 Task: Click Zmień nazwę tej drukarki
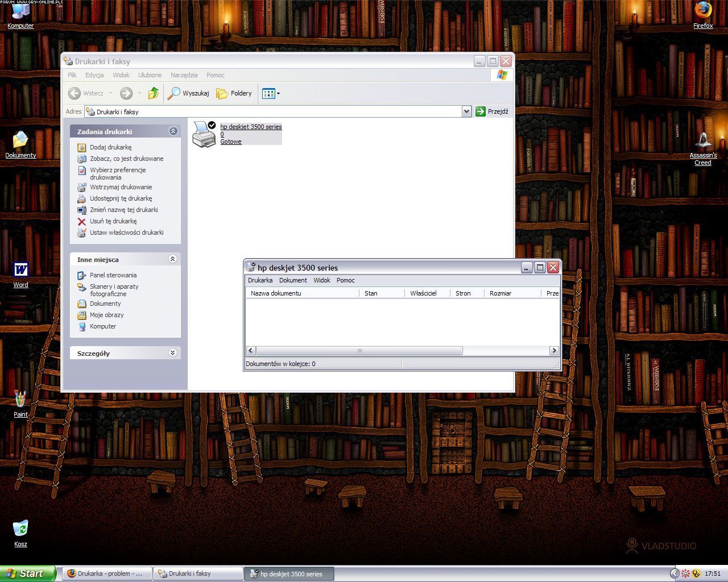click(123, 210)
